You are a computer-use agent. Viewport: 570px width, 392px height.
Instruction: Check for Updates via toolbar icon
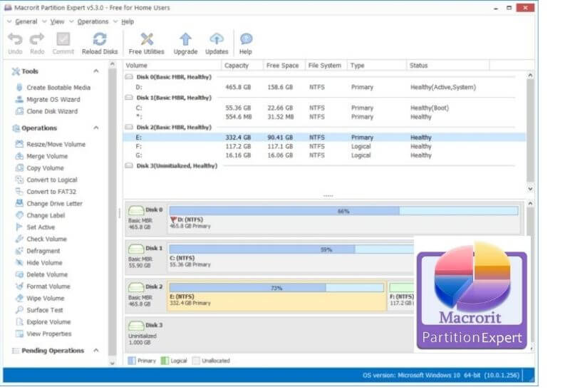click(217, 40)
